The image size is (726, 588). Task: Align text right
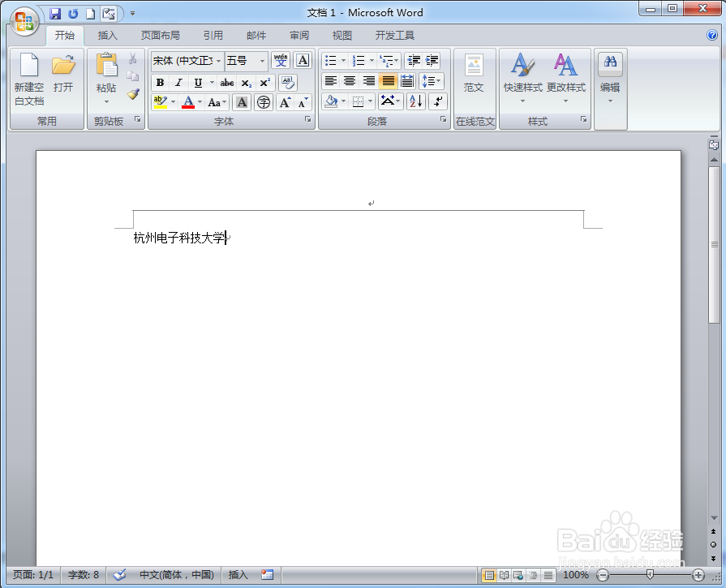[x=369, y=81]
